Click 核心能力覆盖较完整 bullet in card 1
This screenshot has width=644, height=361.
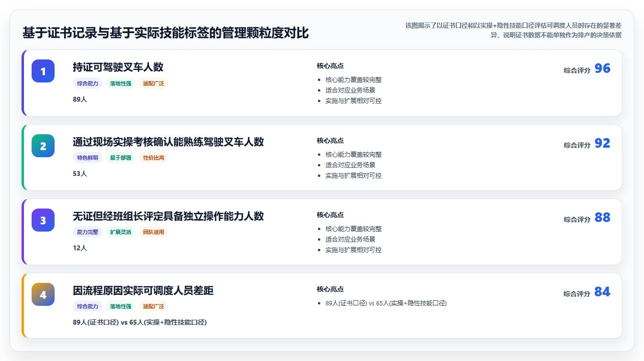point(353,80)
